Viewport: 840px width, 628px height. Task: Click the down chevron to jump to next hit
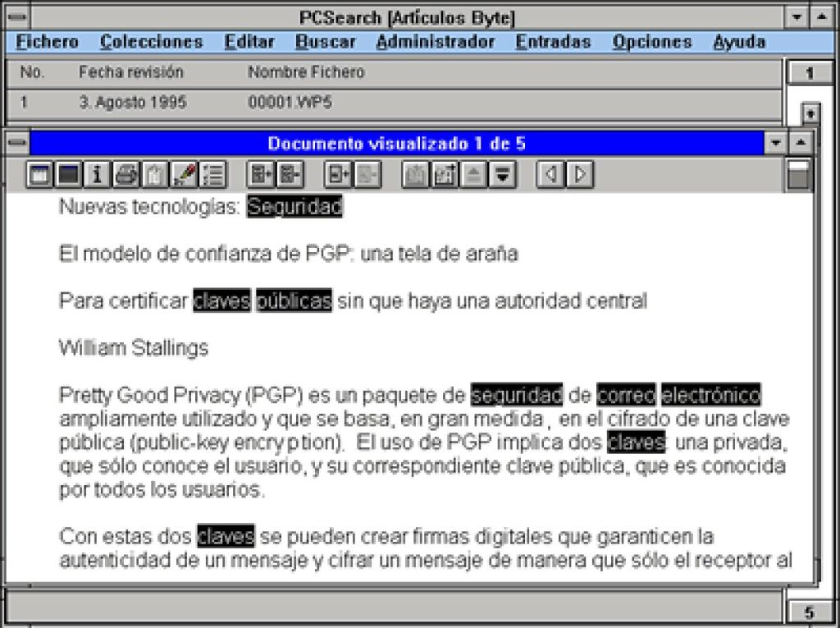point(501,174)
